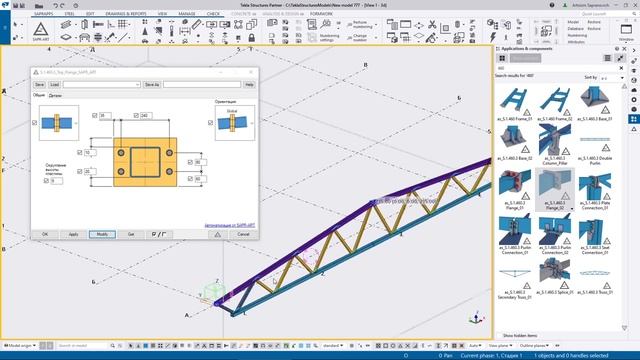The width and height of the screenshot is (640, 360).
Task: Open the DRAWINGS & REPORTS ribbon tab
Action: click(126, 14)
